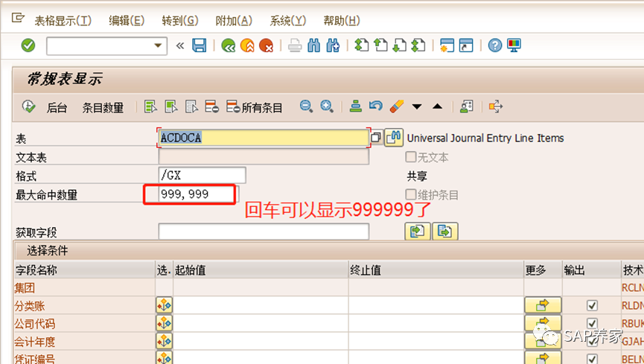Click the black up triangle icon
This screenshot has height=364, width=644.
(438, 106)
